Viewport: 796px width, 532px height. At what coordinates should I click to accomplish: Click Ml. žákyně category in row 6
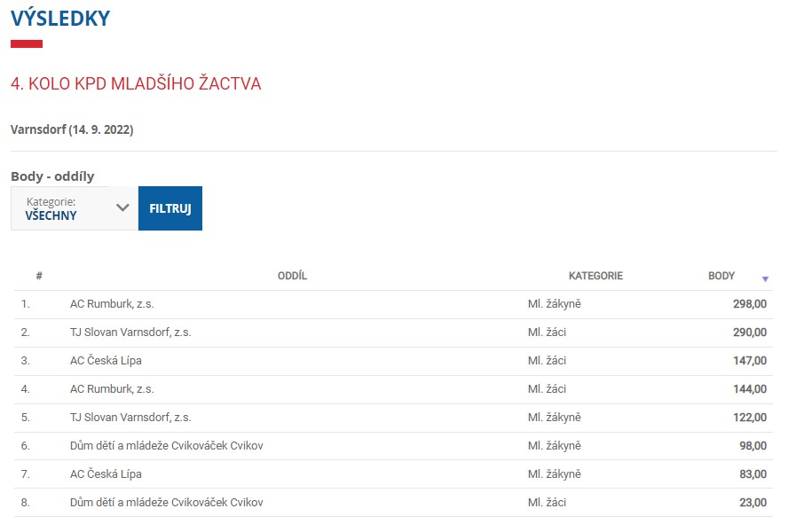pos(555,446)
